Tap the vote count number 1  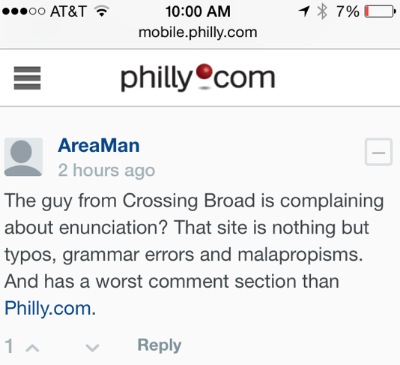pos(9,346)
